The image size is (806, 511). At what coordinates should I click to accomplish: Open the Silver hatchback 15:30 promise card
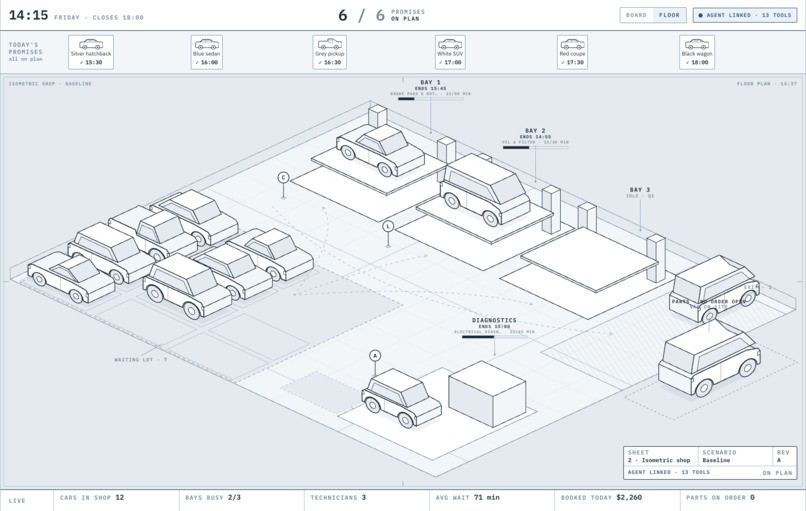point(91,52)
